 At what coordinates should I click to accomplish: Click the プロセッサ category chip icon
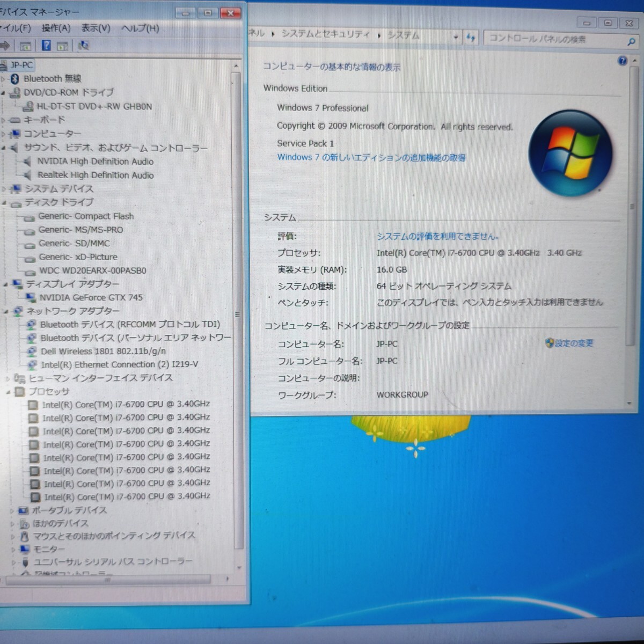[x=20, y=392]
